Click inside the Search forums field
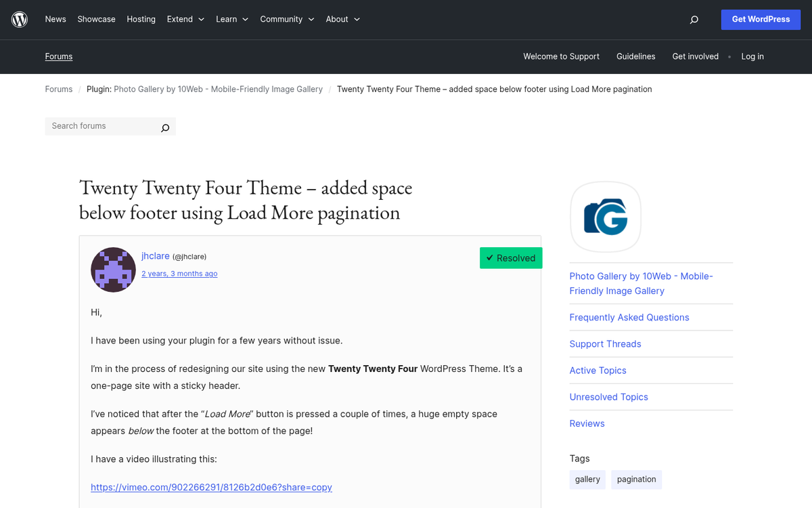Screen dimensions: 812x508 click(101, 126)
